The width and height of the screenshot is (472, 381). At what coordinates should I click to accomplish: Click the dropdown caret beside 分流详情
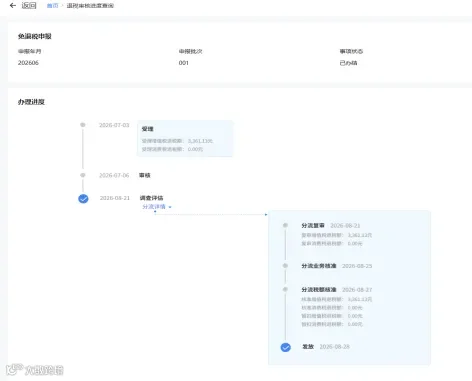[170, 207]
